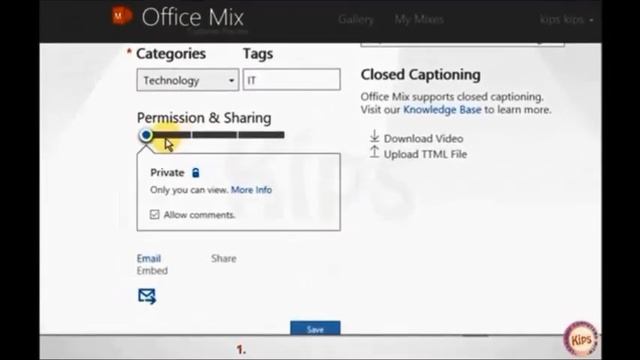Click the blue lock icon beside Private
This screenshot has height=360, width=640.
click(x=196, y=173)
